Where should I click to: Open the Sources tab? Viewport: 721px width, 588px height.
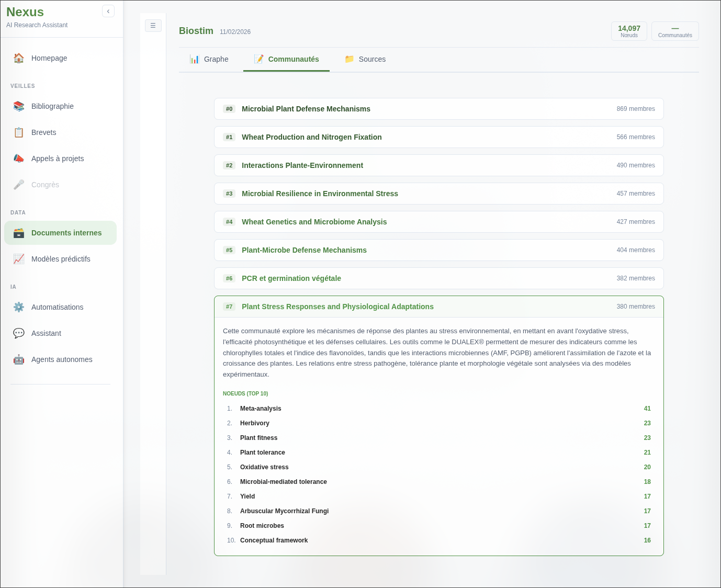point(365,59)
